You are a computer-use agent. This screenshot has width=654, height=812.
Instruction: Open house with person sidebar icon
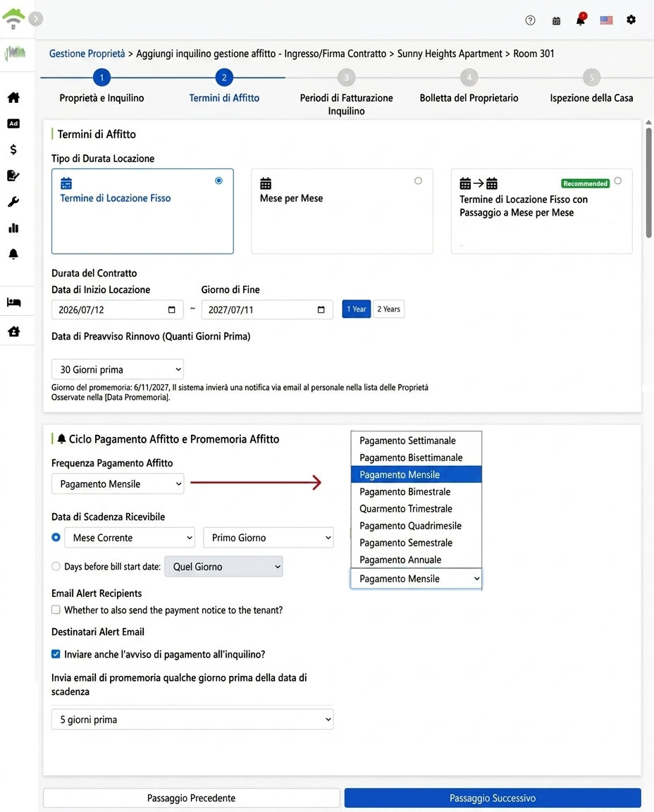click(13, 331)
